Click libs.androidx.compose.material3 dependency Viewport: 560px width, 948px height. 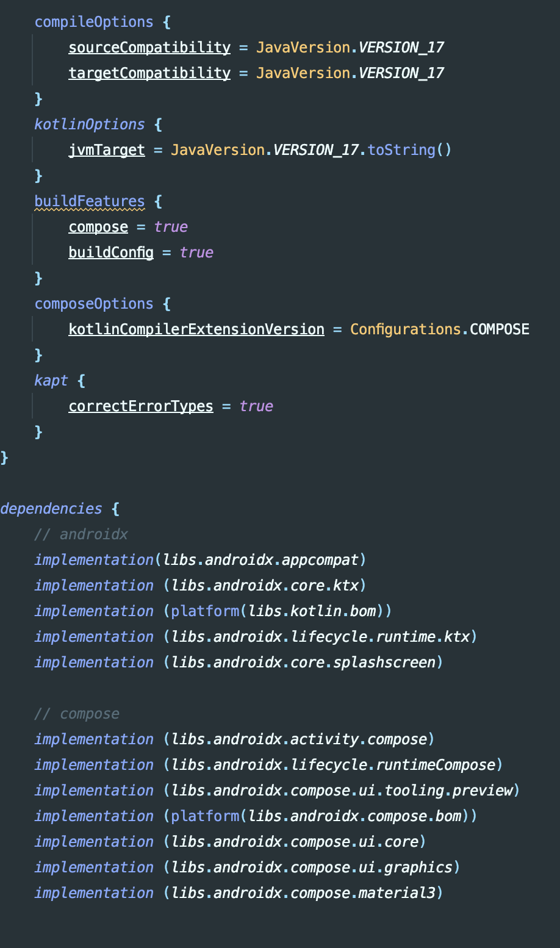click(303, 893)
